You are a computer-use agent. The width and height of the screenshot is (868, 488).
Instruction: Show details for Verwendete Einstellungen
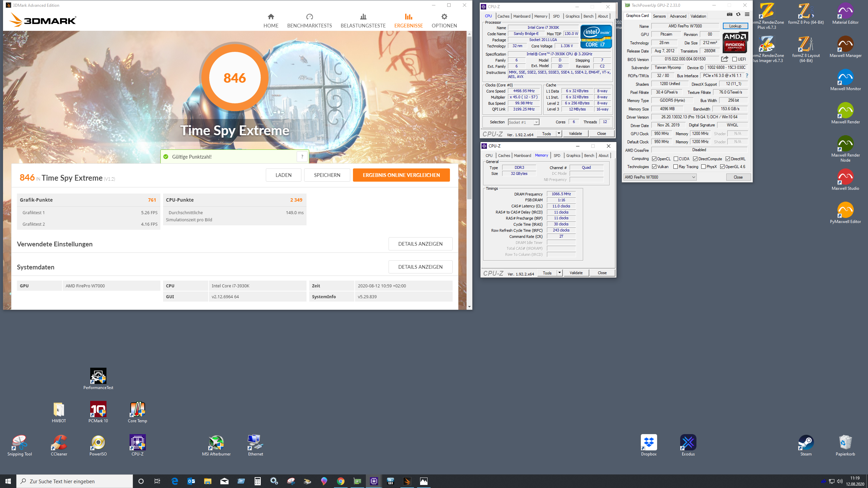(x=420, y=244)
